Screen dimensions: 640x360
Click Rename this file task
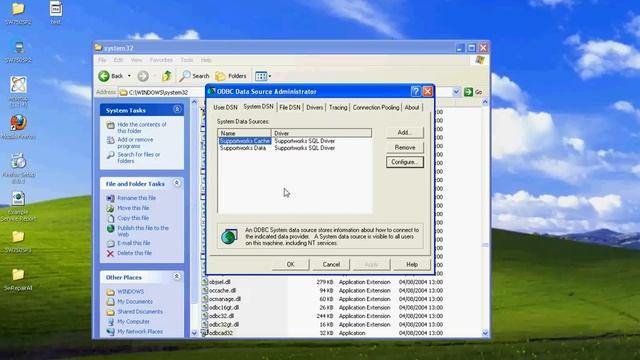[136, 198]
